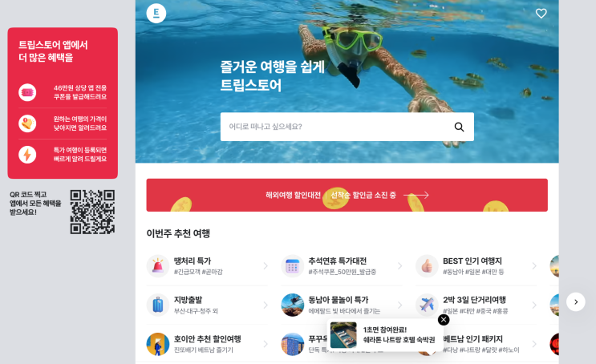Image resolution: width=596 pixels, height=364 pixels.
Task: Click the coupon ticket icon in app promo
Action: pyautogui.click(x=27, y=92)
